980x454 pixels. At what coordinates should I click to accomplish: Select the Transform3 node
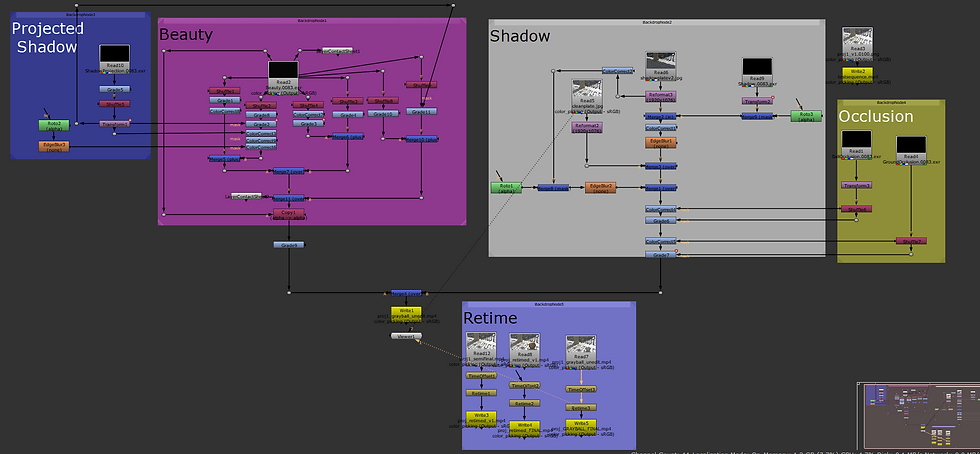pos(856,186)
